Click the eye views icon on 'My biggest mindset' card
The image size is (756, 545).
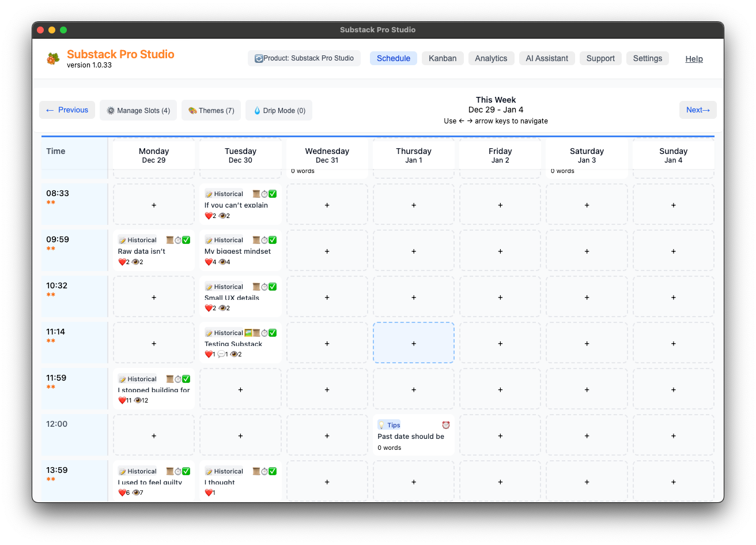(222, 262)
